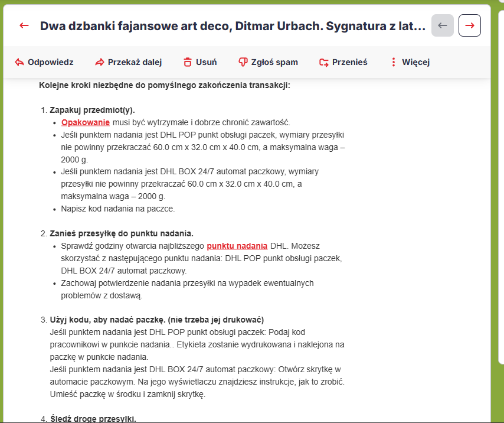Click the red back arrow beside the subject
Image resolution: width=504 pixels, height=423 pixels.
pyautogui.click(x=24, y=25)
